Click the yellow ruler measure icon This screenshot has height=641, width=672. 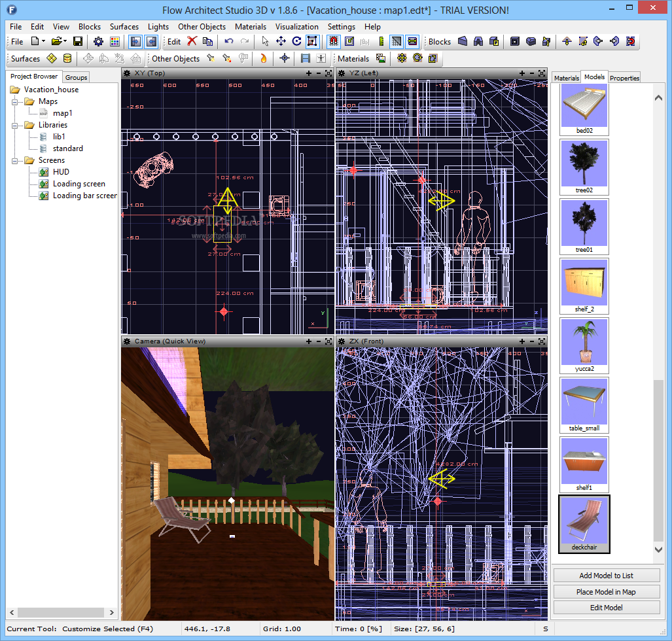[381, 42]
